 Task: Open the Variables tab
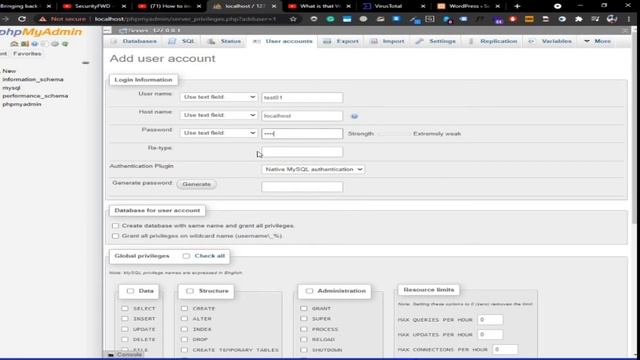coord(551,41)
